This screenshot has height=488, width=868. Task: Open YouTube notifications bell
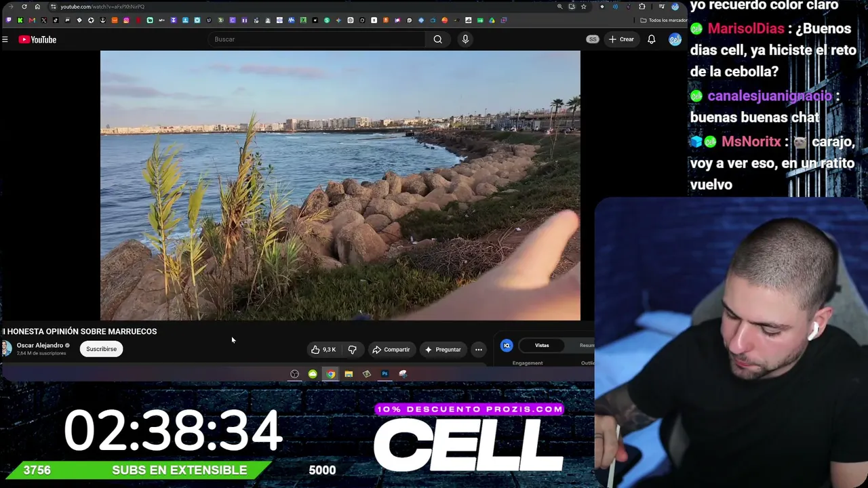coord(651,39)
